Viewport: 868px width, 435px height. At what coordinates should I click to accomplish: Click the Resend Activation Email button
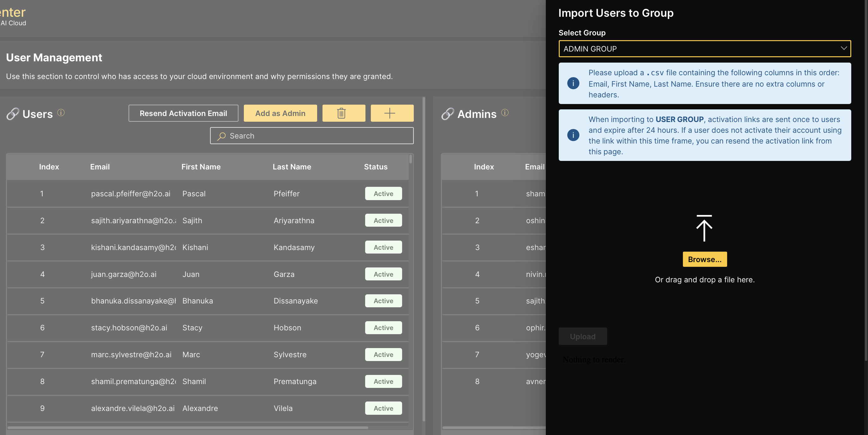183,113
